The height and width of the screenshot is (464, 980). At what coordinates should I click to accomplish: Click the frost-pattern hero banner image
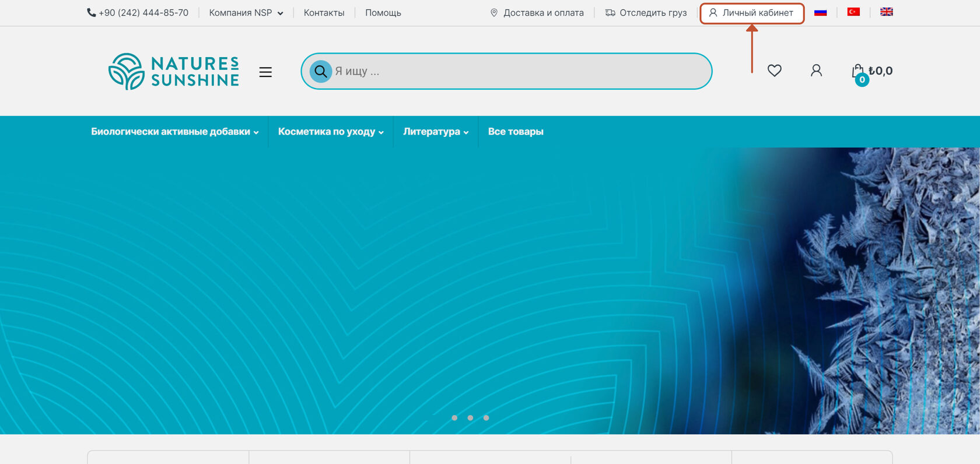[490, 290]
